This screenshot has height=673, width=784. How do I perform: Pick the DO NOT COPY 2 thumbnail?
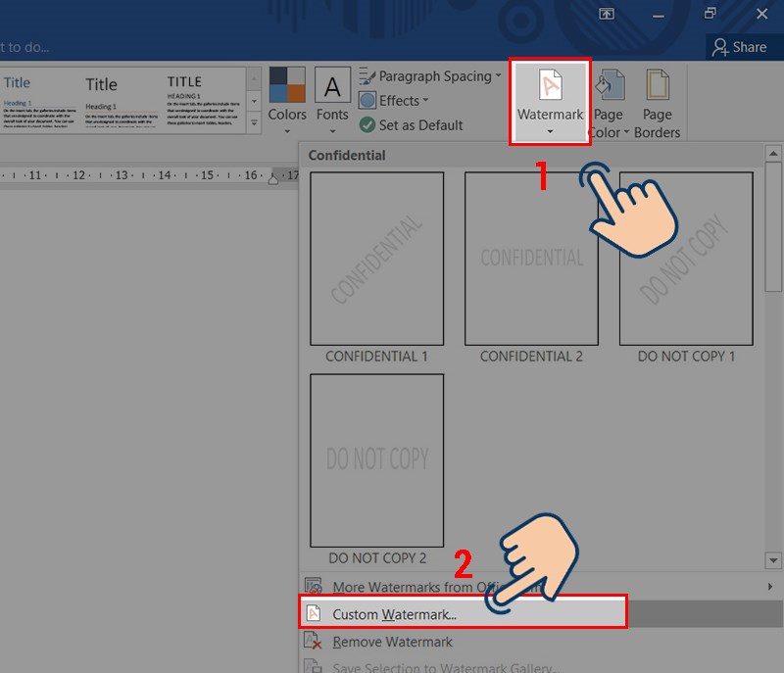click(x=376, y=460)
